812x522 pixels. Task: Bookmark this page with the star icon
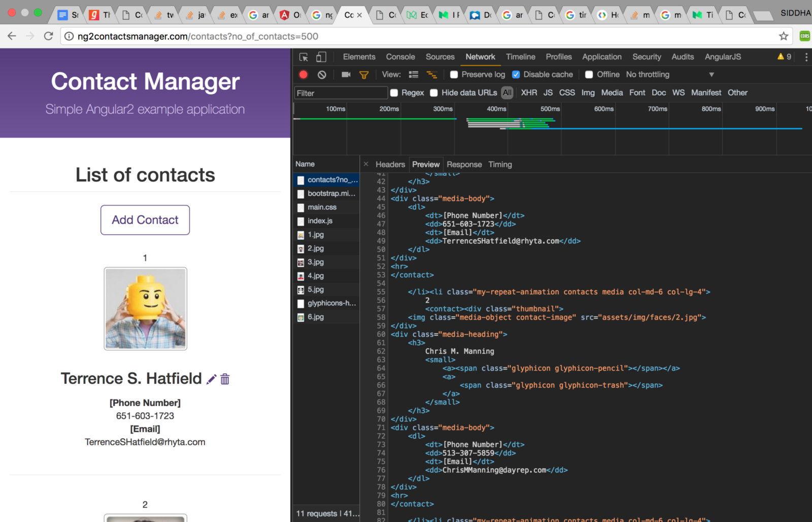point(784,36)
